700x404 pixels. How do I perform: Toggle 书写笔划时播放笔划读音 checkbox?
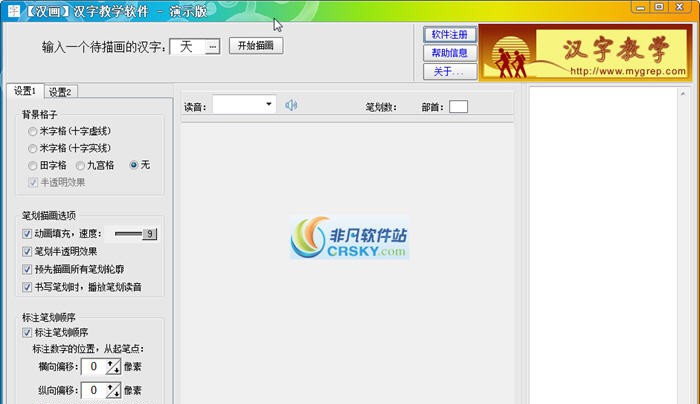[27, 287]
